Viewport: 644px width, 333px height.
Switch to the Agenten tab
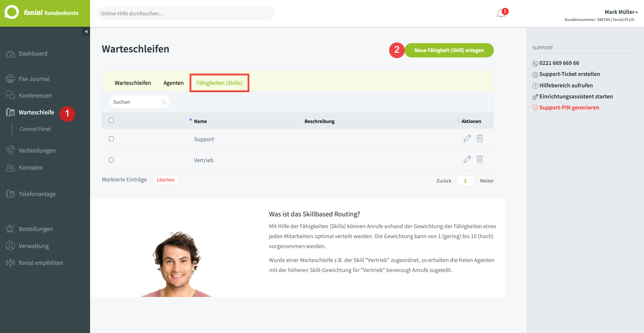tap(173, 83)
